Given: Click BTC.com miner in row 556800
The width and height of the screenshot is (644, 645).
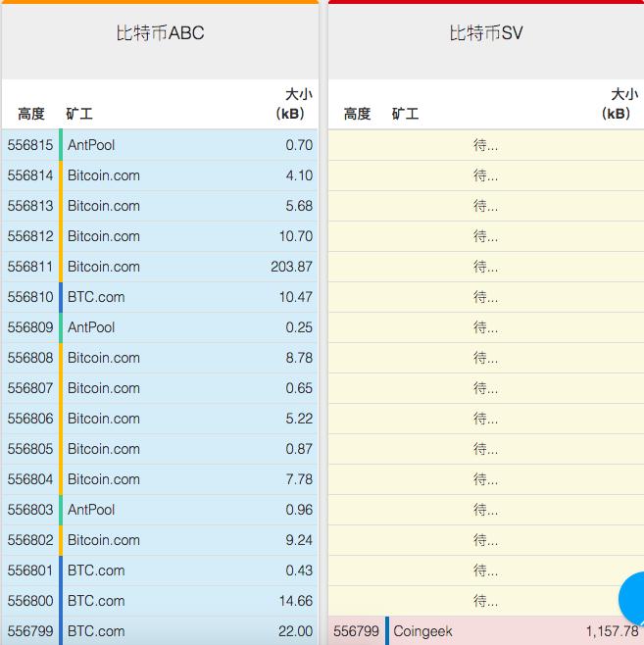Looking at the screenshot, I should pyautogui.click(x=96, y=601).
